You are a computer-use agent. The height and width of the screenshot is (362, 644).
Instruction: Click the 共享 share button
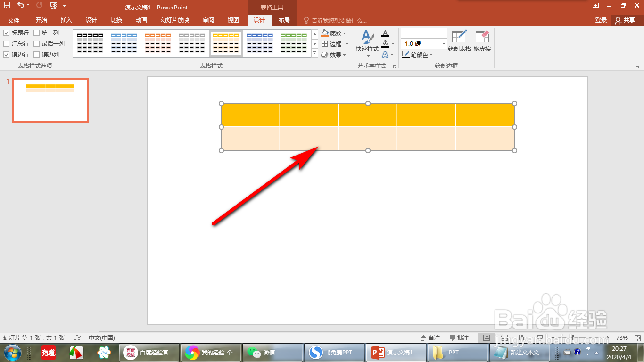click(625, 20)
